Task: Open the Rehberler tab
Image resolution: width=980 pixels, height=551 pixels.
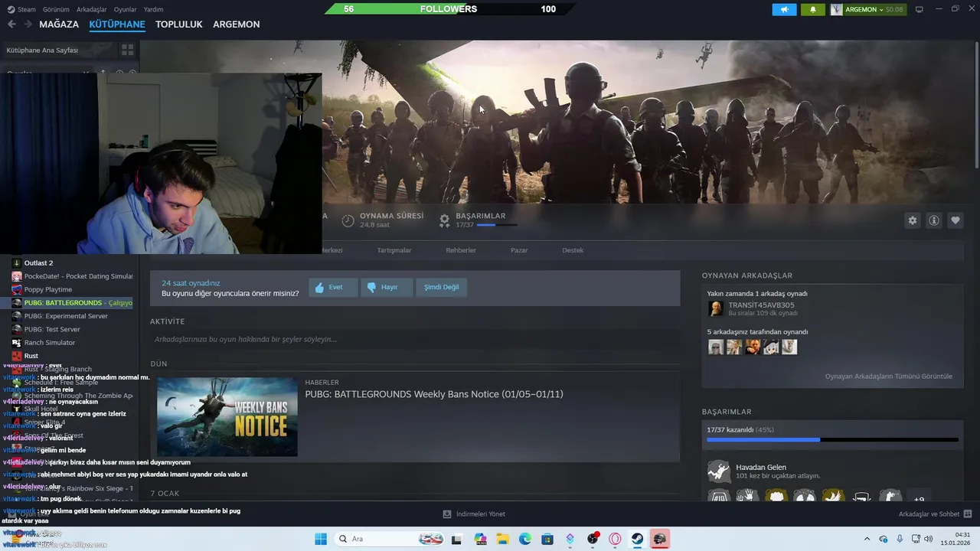Action: click(461, 250)
